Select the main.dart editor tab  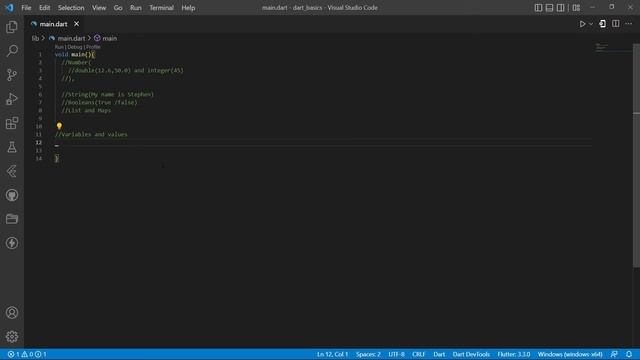click(x=53, y=24)
